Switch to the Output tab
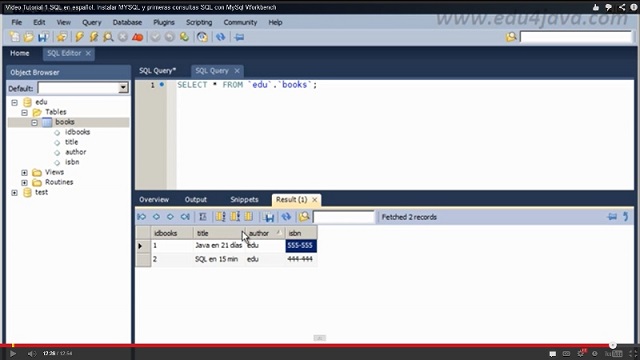640x360 pixels. click(196, 200)
